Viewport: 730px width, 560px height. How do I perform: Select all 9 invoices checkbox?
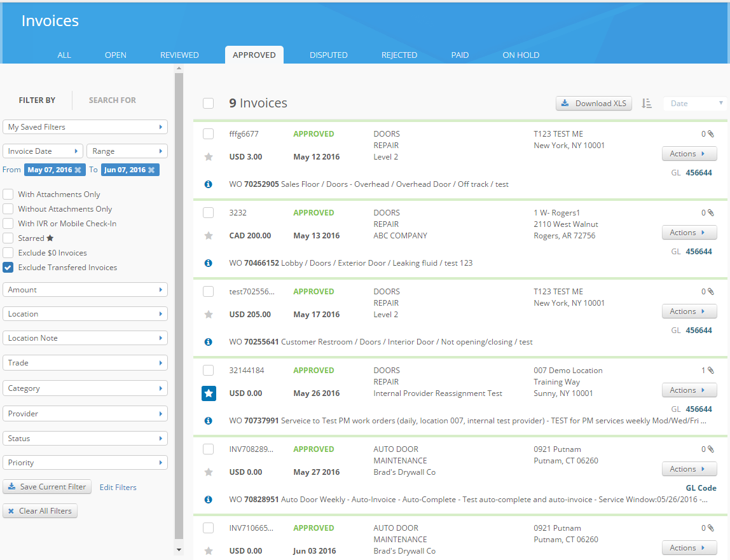pyautogui.click(x=208, y=104)
